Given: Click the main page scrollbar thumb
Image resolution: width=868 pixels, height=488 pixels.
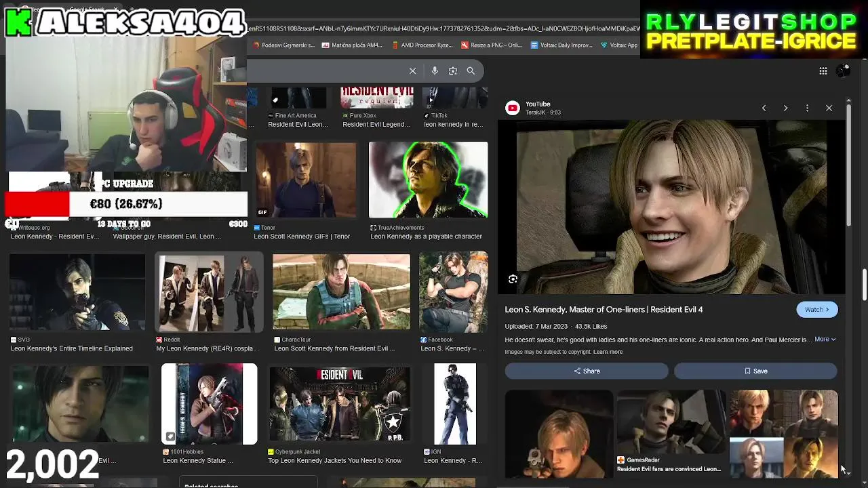Looking at the screenshot, I should coord(865,285).
